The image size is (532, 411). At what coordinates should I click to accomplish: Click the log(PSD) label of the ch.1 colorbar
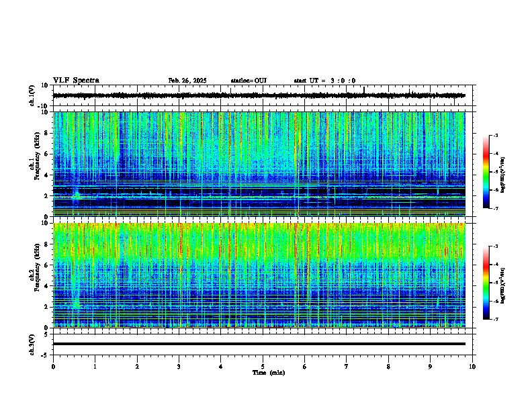tap(503, 175)
